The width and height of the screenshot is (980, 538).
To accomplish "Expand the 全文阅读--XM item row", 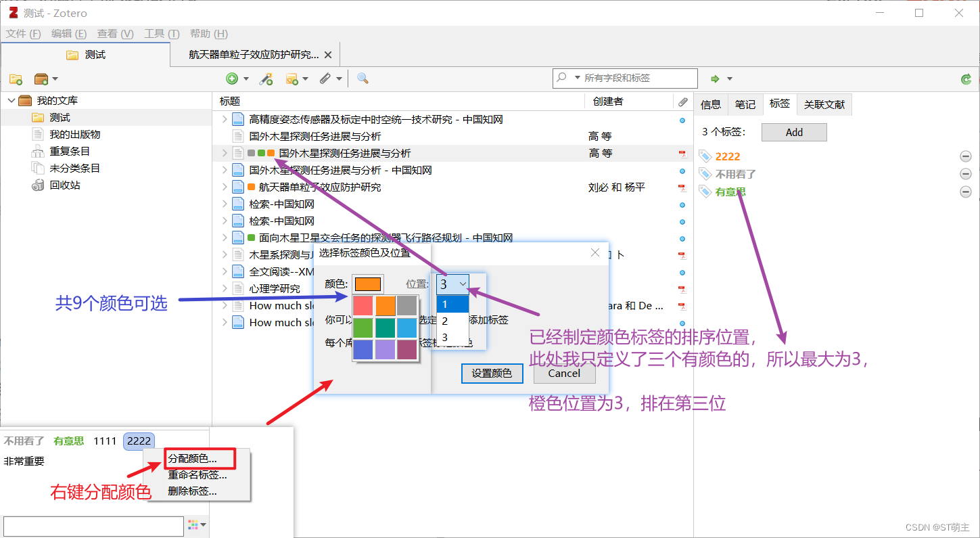I will [x=225, y=271].
